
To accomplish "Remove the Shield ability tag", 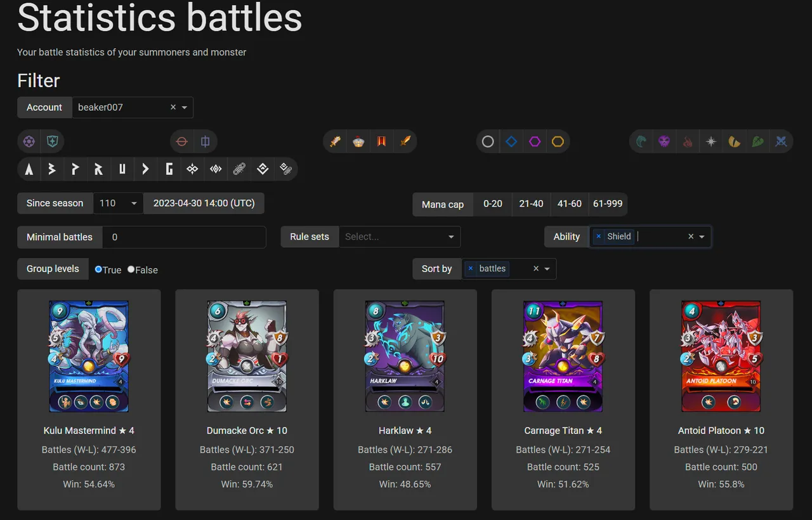I will click(x=598, y=237).
